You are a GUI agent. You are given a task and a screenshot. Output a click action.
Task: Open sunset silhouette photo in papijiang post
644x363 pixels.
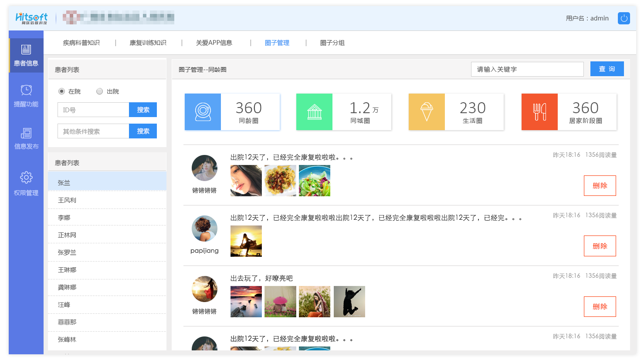click(246, 241)
